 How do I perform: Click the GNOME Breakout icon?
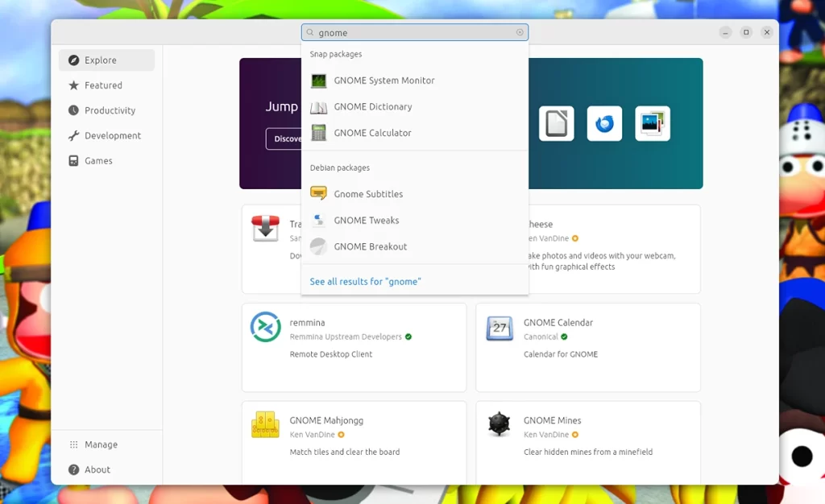point(318,246)
